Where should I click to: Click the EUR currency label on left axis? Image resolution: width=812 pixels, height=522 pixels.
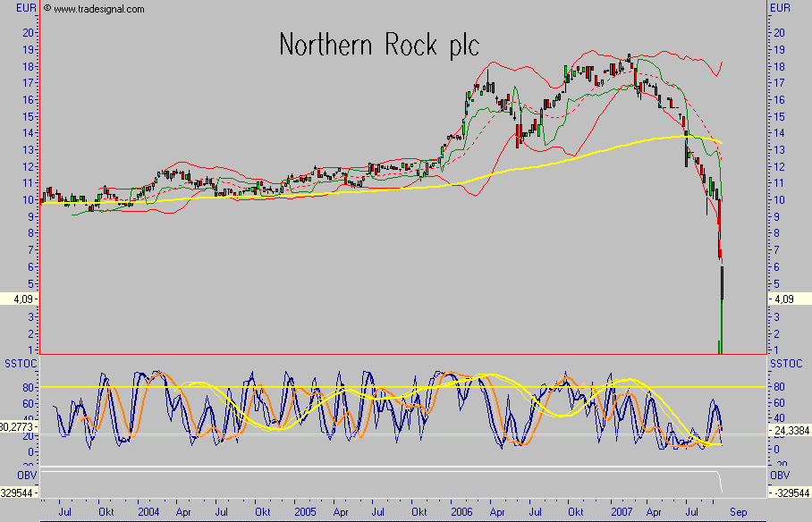pos(27,8)
